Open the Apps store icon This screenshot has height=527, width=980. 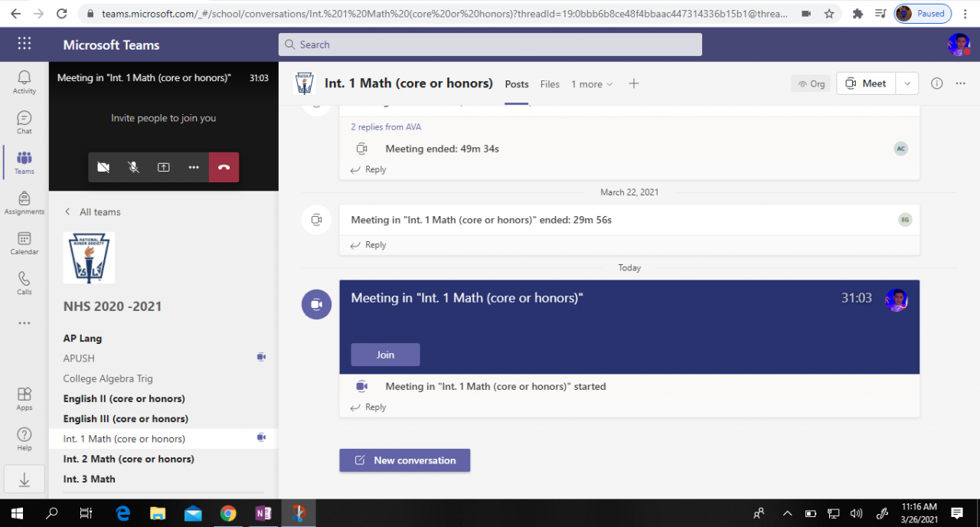coord(24,398)
